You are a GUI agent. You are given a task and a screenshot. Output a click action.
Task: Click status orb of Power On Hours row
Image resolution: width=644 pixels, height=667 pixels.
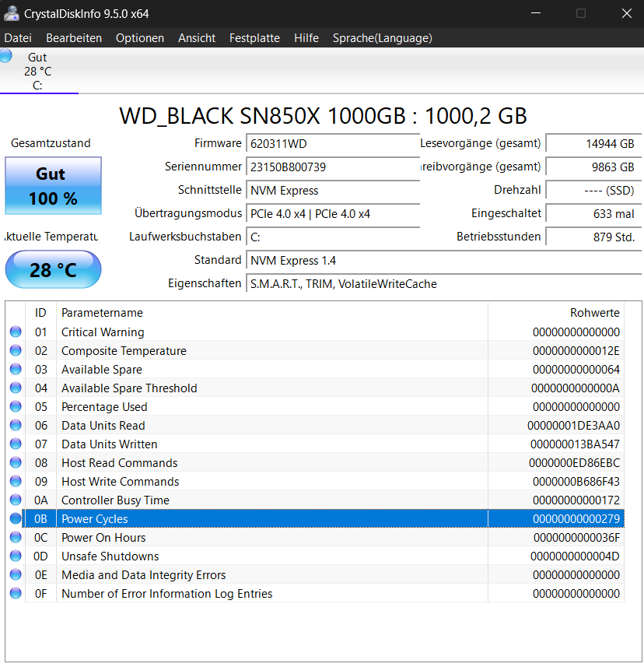16,537
